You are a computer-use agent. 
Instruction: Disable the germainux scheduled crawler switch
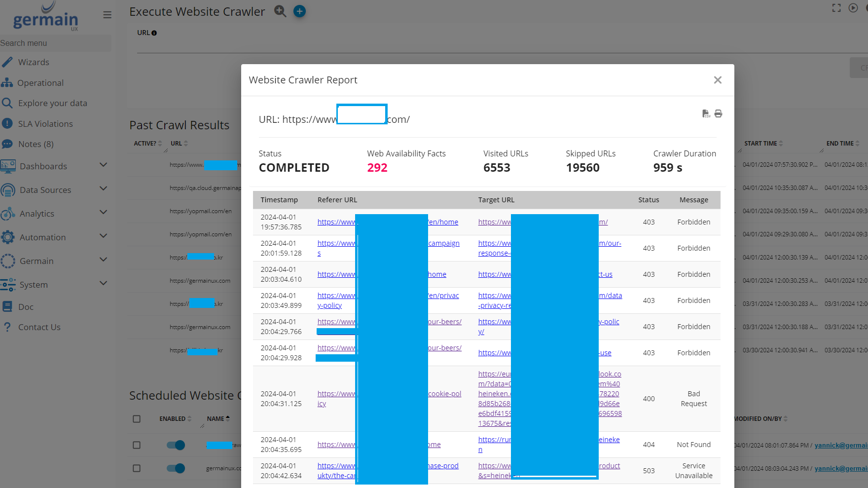point(176,468)
